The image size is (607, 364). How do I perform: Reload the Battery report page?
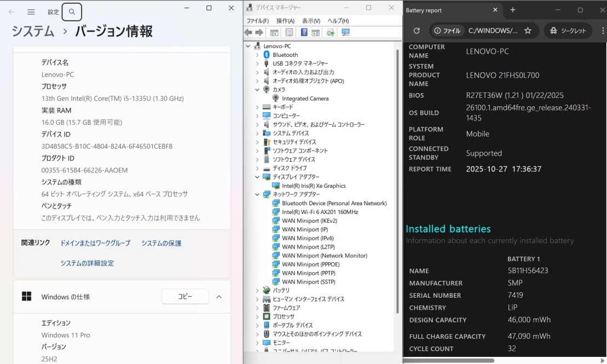point(417,31)
